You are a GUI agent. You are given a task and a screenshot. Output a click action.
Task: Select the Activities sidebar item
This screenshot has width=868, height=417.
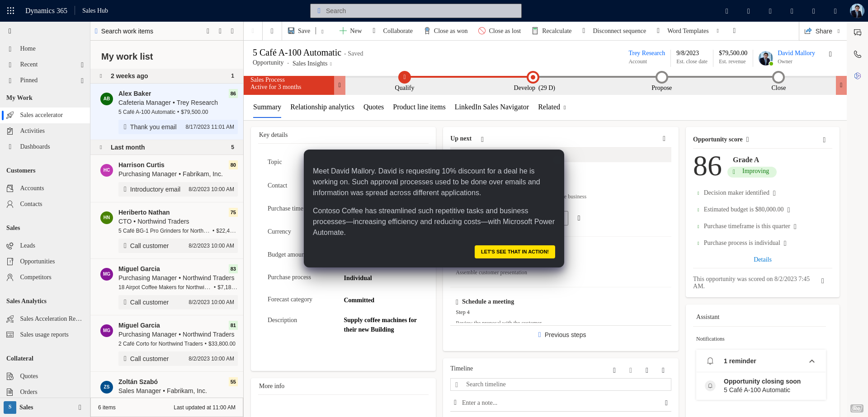[x=32, y=131]
